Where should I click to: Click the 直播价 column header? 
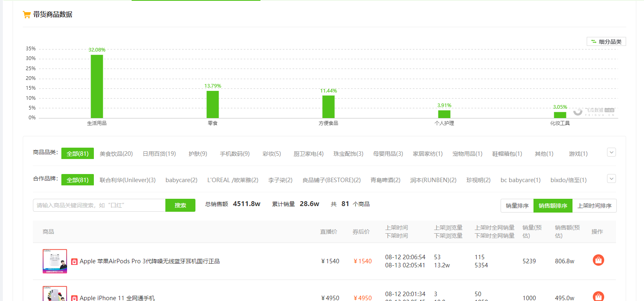click(x=329, y=232)
